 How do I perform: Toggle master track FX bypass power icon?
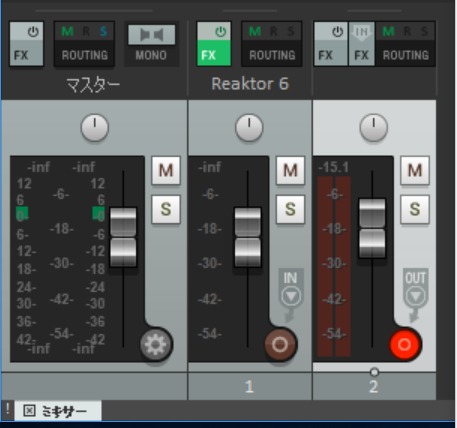click(32, 32)
